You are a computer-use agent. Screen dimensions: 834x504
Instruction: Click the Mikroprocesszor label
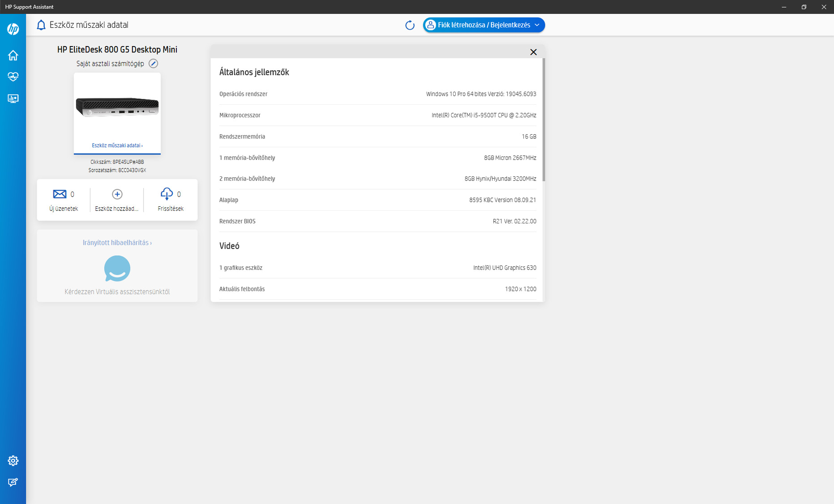[x=240, y=115]
